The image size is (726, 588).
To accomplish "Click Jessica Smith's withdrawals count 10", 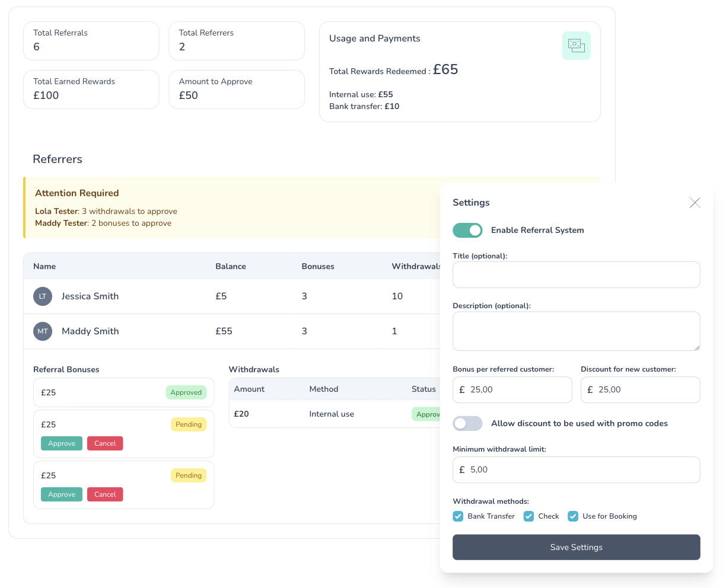I will pos(397,296).
